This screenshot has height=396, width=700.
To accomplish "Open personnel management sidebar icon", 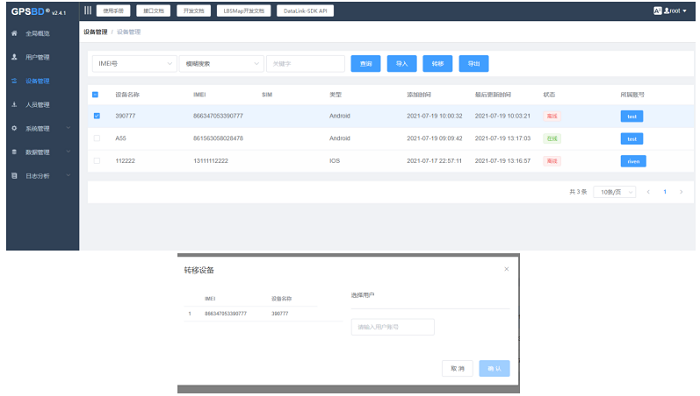I will click(x=14, y=104).
